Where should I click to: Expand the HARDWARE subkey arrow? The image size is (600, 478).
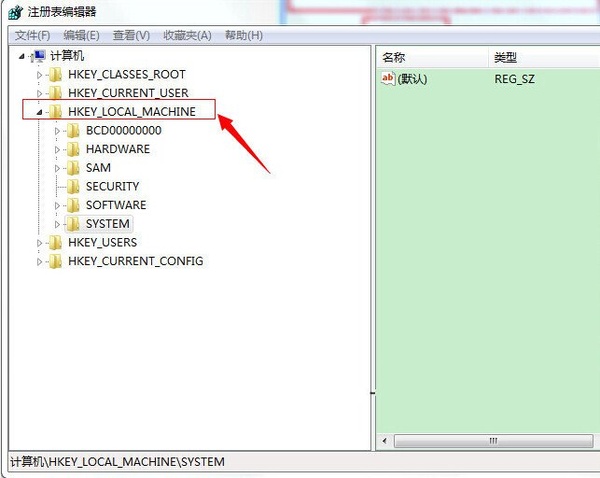coord(57,149)
